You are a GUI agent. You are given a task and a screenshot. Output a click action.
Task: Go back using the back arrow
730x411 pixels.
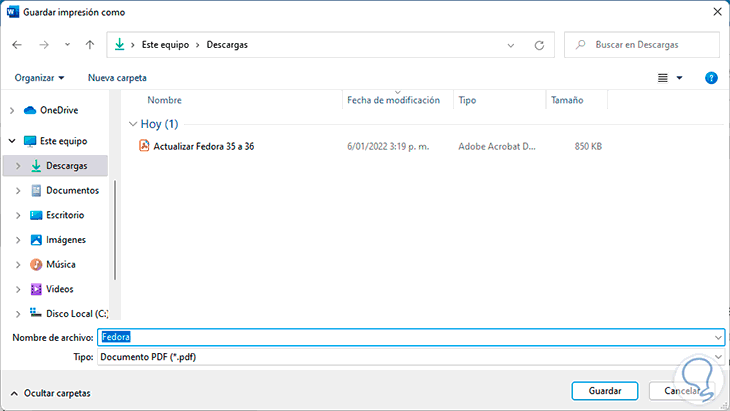tap(17, 45)
